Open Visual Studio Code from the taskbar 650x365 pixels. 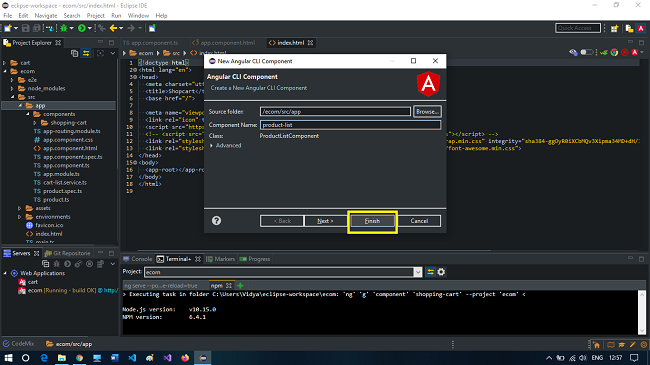[132, 358]
